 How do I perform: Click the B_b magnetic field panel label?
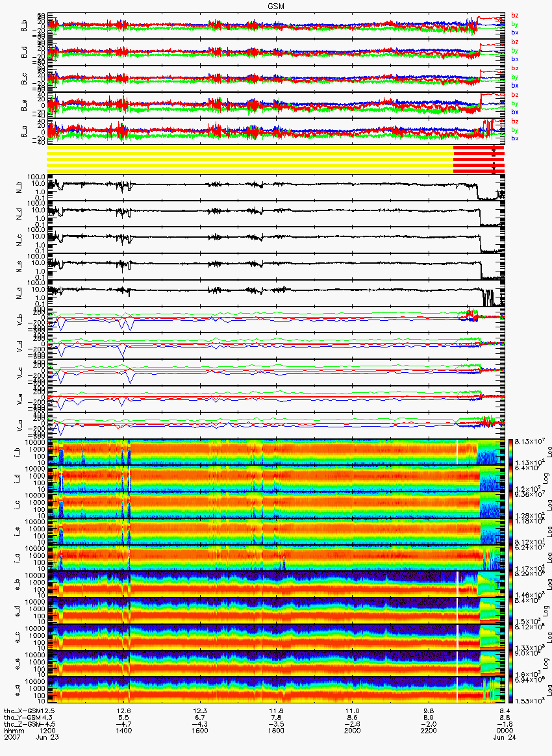click(23, 26)
